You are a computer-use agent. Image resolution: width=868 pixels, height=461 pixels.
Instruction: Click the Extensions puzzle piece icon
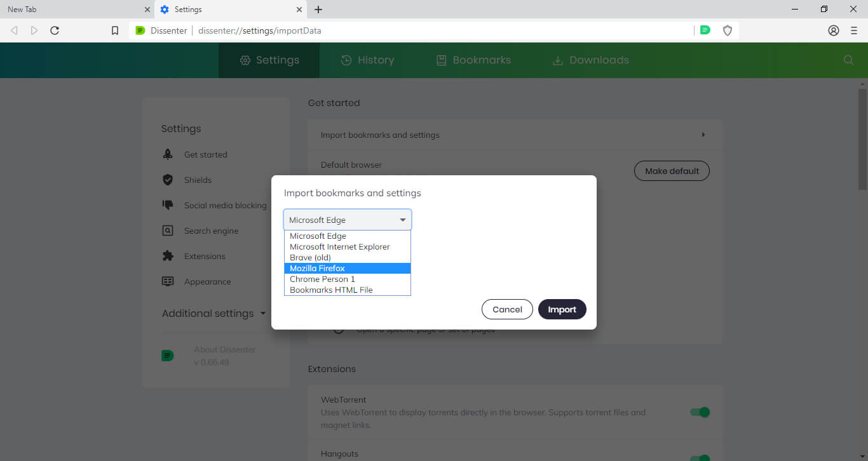click(168, 256)
